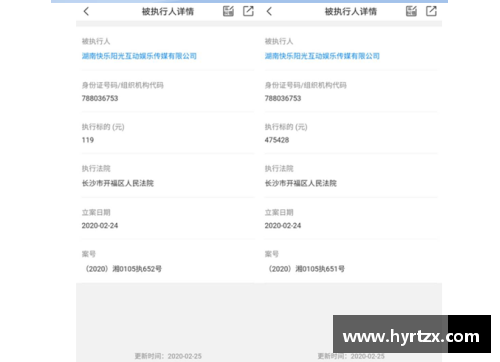Select the execution amount 475428
This screenshot has width=500, height=362.
coord(277,140)
